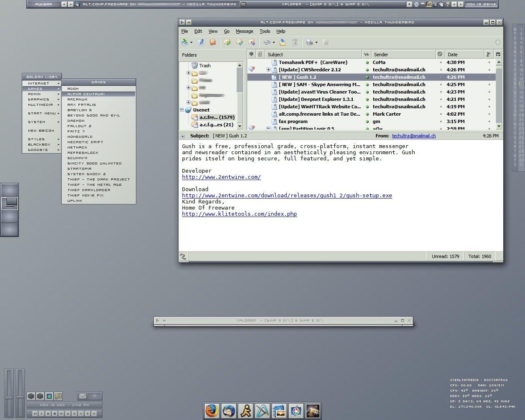Click the Mark (glasses) toolbar icon
This screenshot has height=420, width=525.
pyautogui.click(x=267, y=42)
